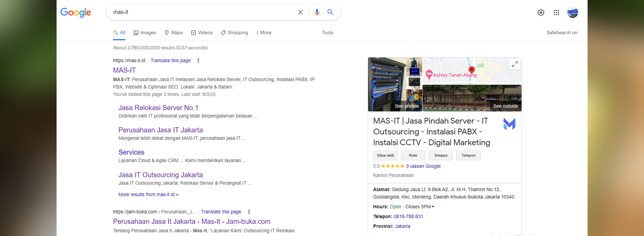Click the SafeSearch on setting
The height and width of the screenshot is (236, 644).
pyautogui.click(x=562, y=33)
